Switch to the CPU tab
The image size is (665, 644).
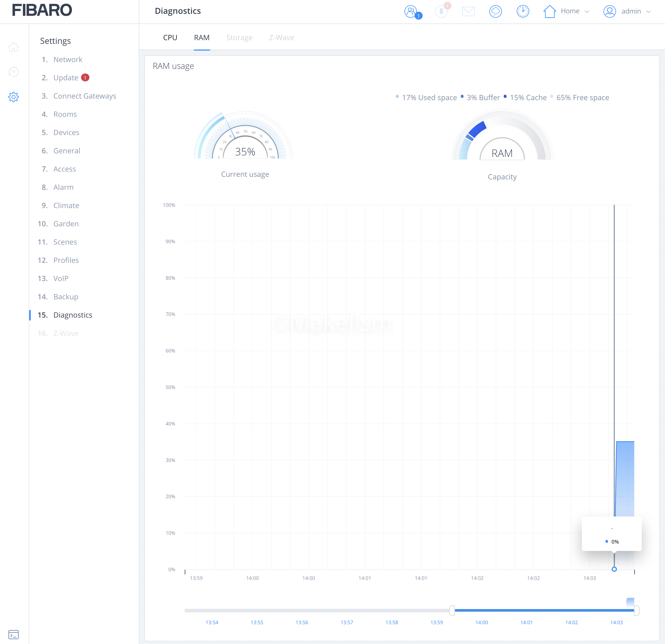[x=170, y=38]
